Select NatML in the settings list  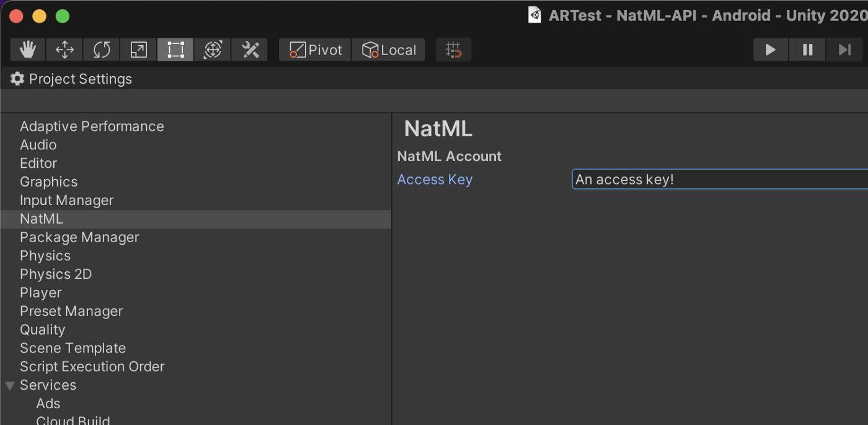[196, 219]
